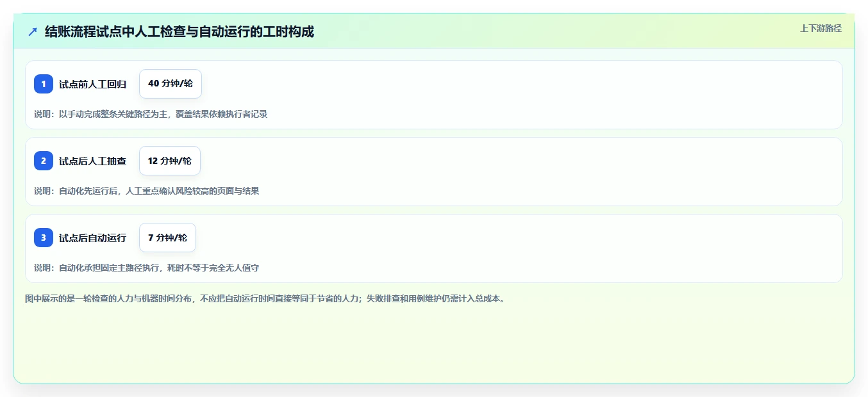Click the 试点后人工抽查 label
The width and height of the screenshot is (868, 397).
93,161
